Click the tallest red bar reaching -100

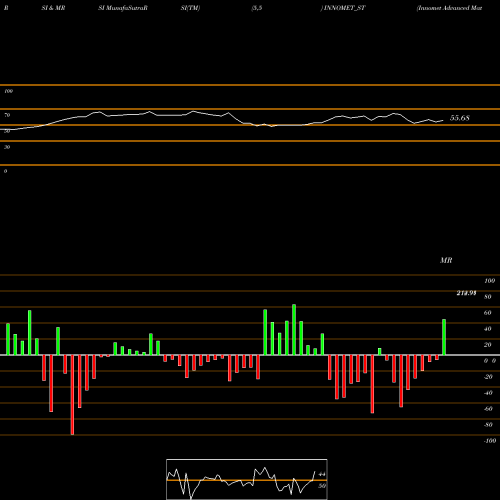coord(72,395)
